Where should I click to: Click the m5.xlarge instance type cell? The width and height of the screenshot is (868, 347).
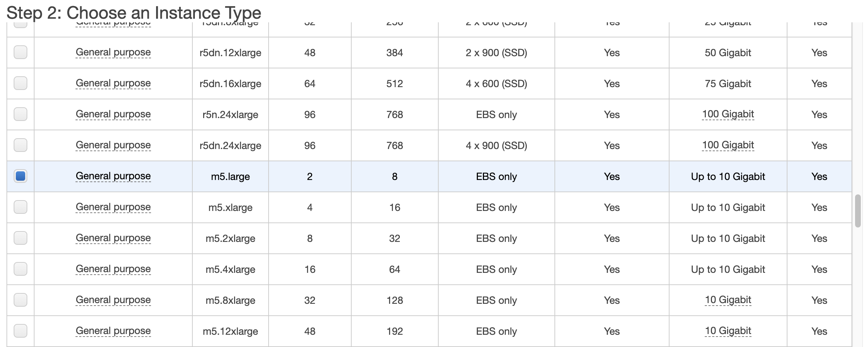[x=230, y=207]
